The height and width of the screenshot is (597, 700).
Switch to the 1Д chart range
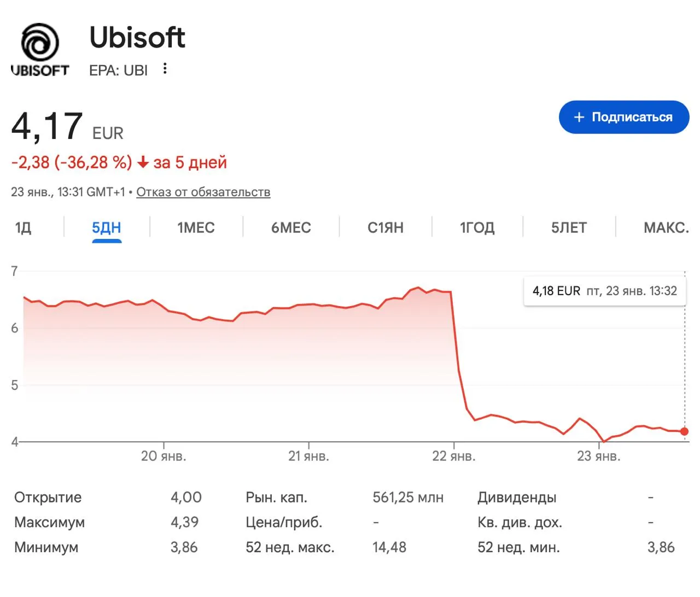[23, 227]
